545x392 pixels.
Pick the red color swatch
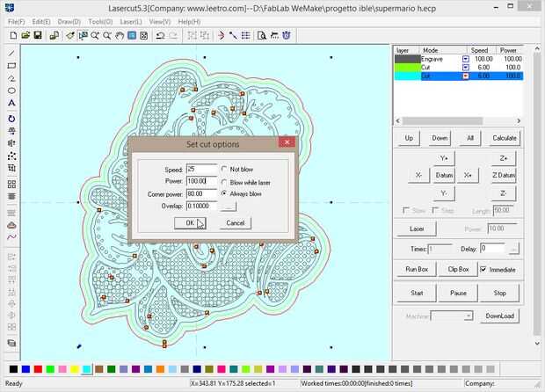pyautogui.click(x=38, y=369)
